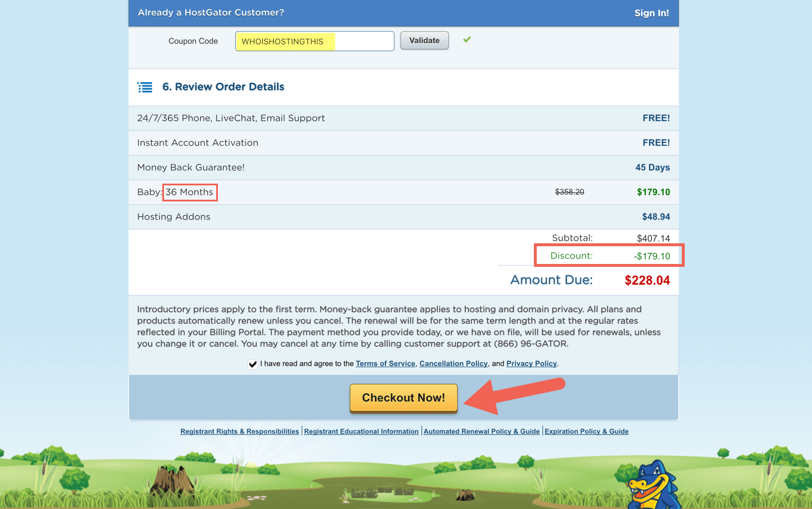
Task: Click the 6. Review Order Details heading
Action: [x=223, y=87]
